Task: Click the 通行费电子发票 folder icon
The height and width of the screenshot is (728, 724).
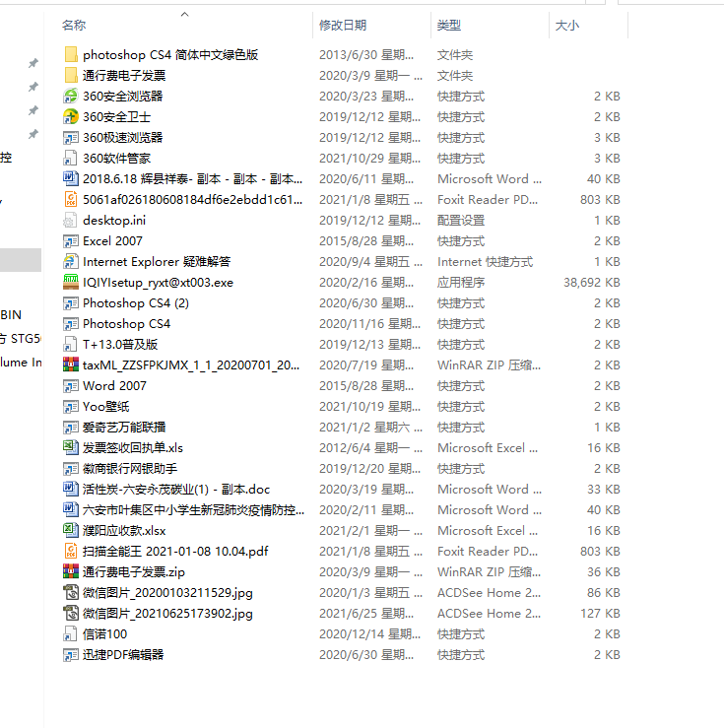Action: tap(71, 75)
